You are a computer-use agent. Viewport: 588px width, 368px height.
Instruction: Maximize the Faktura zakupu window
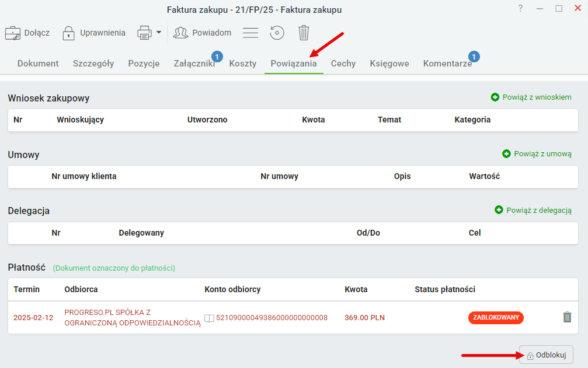tap(559, 9)
